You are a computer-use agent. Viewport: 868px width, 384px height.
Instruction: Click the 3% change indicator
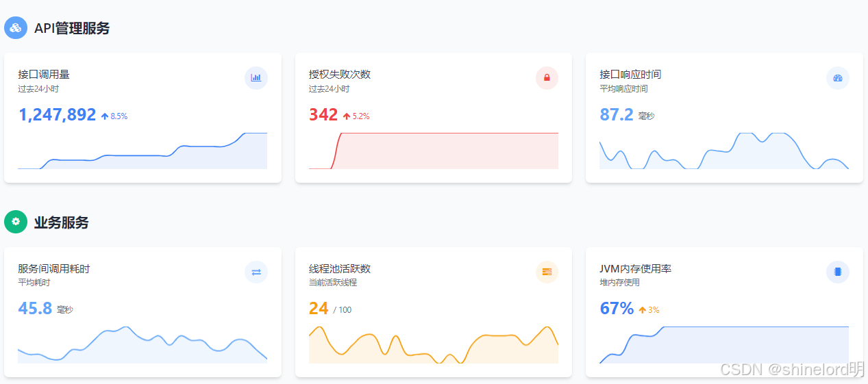point(649,310)
